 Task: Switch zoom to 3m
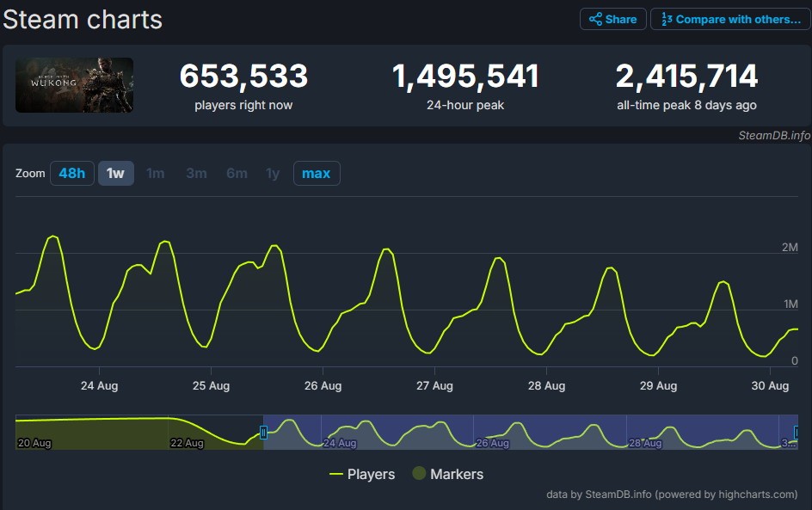(x=196, y=174)
